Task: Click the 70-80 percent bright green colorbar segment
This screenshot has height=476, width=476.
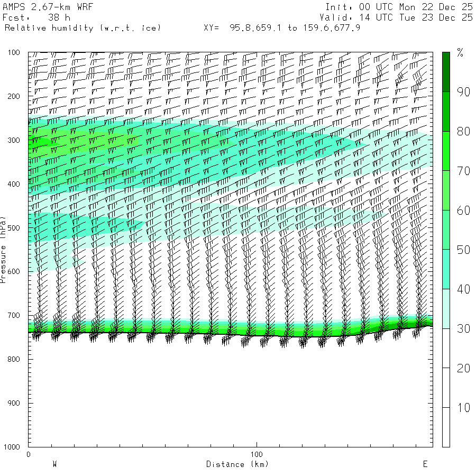Action: pos(446,151)
